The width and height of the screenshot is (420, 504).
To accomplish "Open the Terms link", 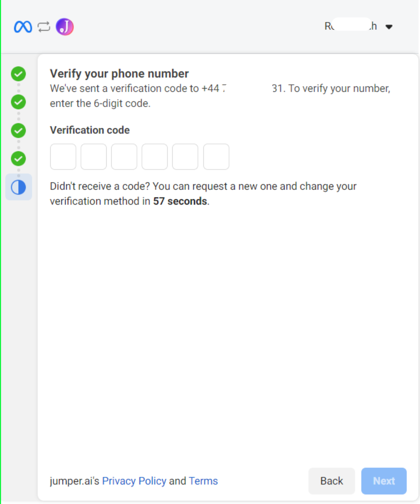I will point(203,481).
